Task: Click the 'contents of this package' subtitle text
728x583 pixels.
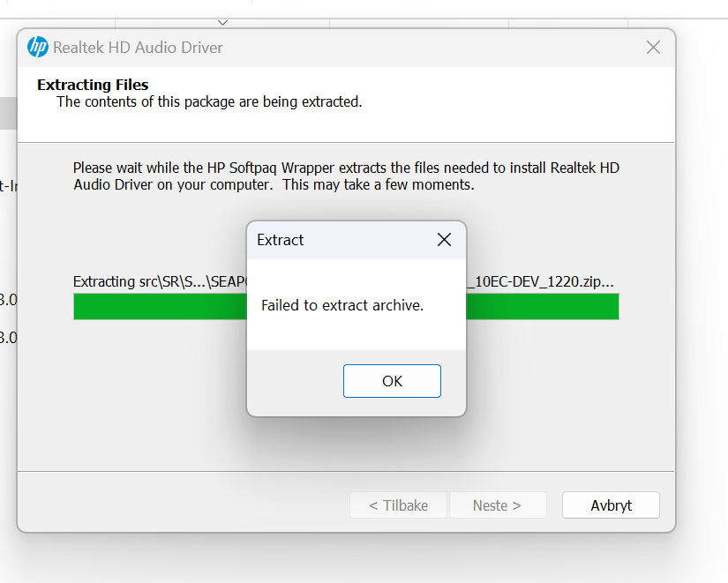Action: [209, 102]
